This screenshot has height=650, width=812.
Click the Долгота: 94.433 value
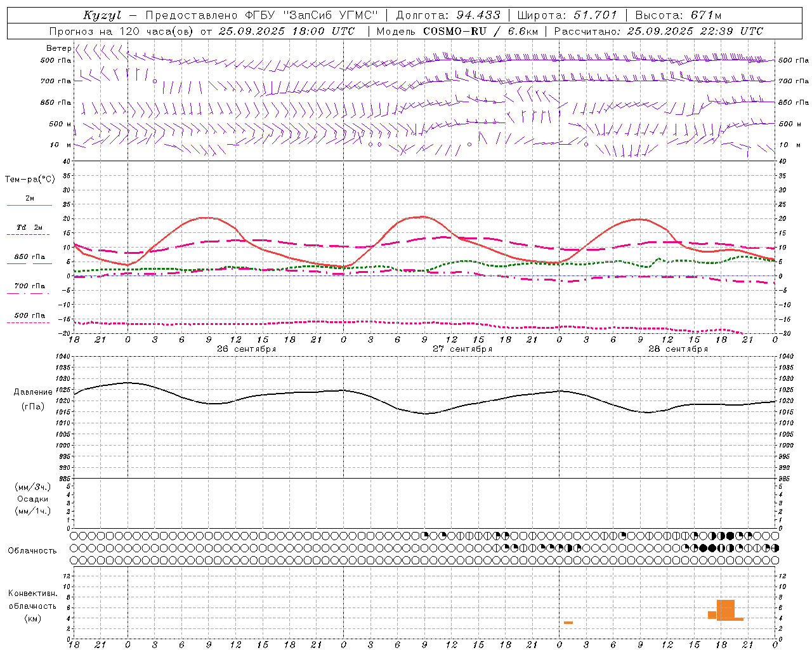pos(448,15)
